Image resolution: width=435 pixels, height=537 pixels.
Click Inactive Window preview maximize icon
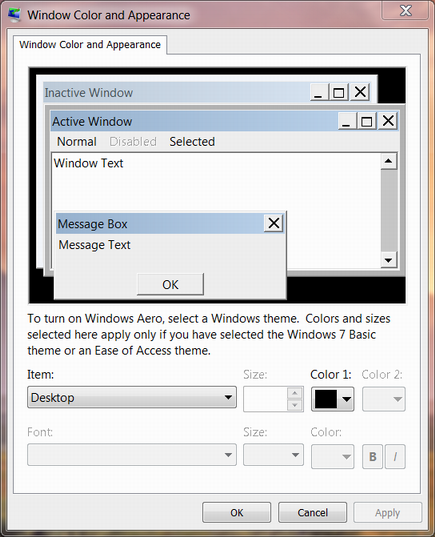click(339, 92)
